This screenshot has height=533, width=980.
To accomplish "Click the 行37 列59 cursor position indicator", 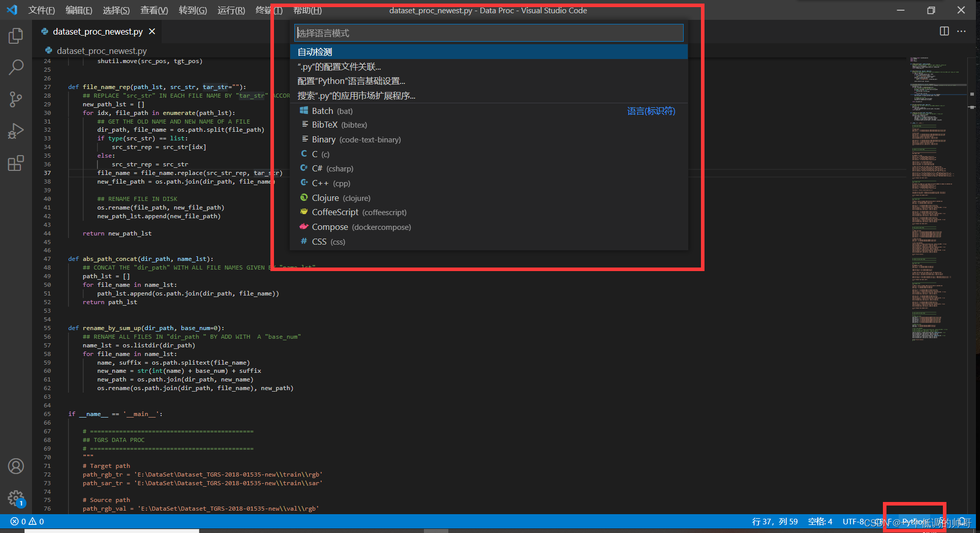I will [775, 521].
